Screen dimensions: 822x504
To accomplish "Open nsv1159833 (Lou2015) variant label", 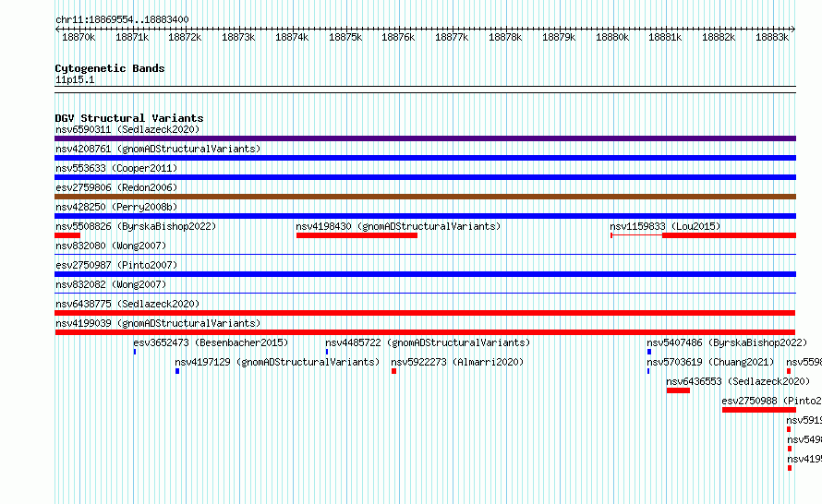I will pyautogui.click(x=665, y=226).
